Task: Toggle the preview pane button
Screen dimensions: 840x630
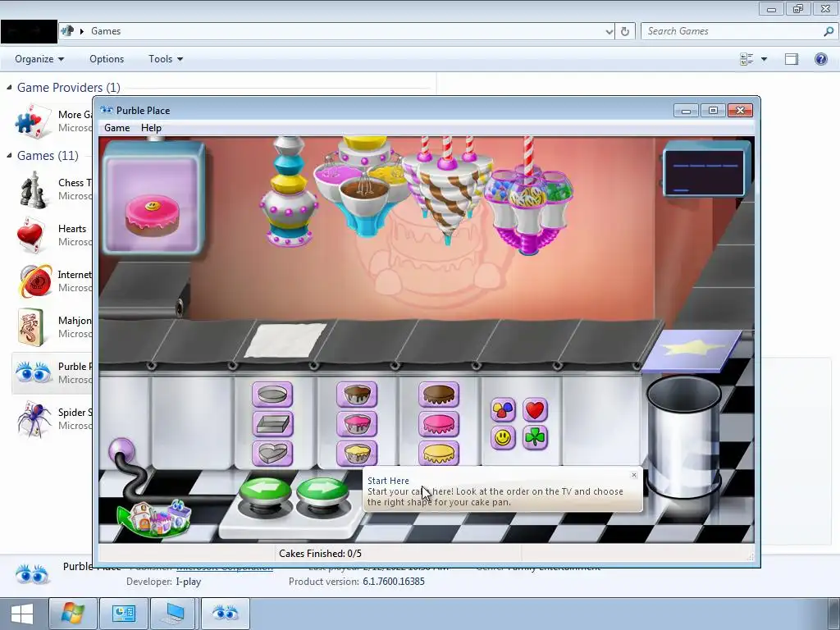Action: [792, 59]
